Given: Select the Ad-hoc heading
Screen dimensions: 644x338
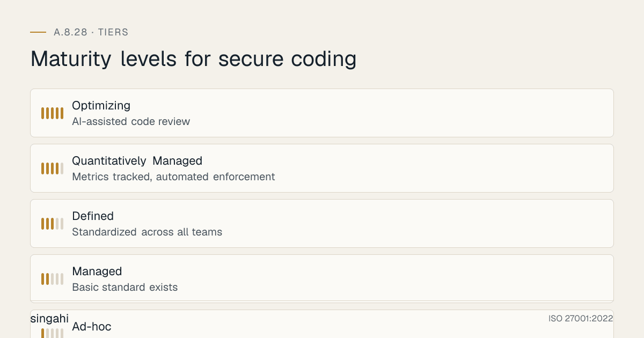Looking at the screenshot, I should tap(92, 326).
